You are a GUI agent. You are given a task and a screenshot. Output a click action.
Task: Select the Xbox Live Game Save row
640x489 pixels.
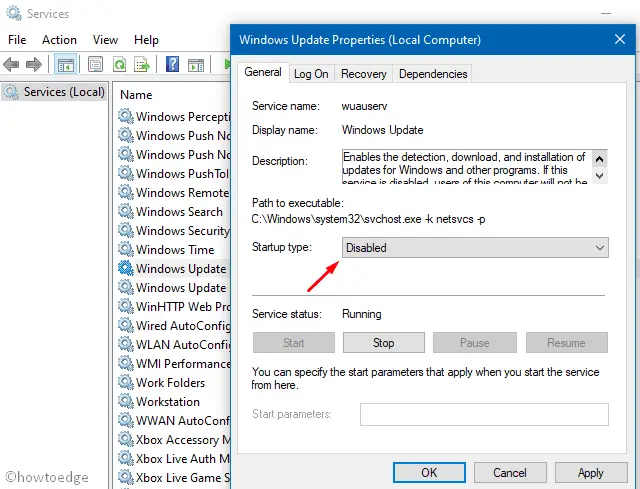click(174, 478)
